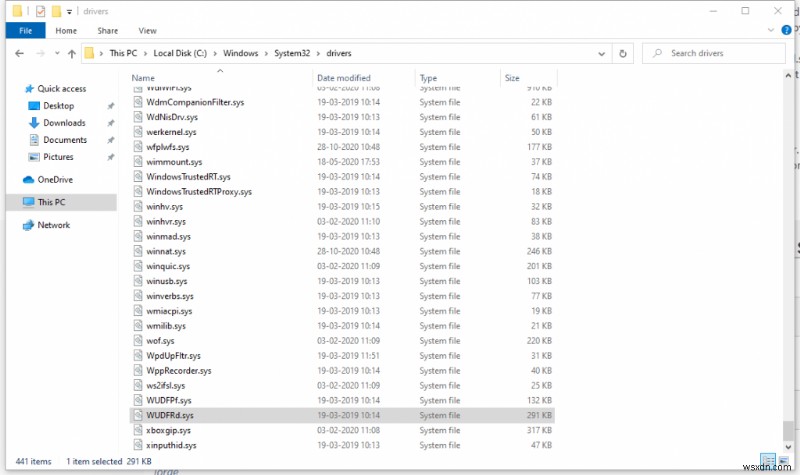Select wof.sys file name
800x475 pixels.
pos(160,341)
